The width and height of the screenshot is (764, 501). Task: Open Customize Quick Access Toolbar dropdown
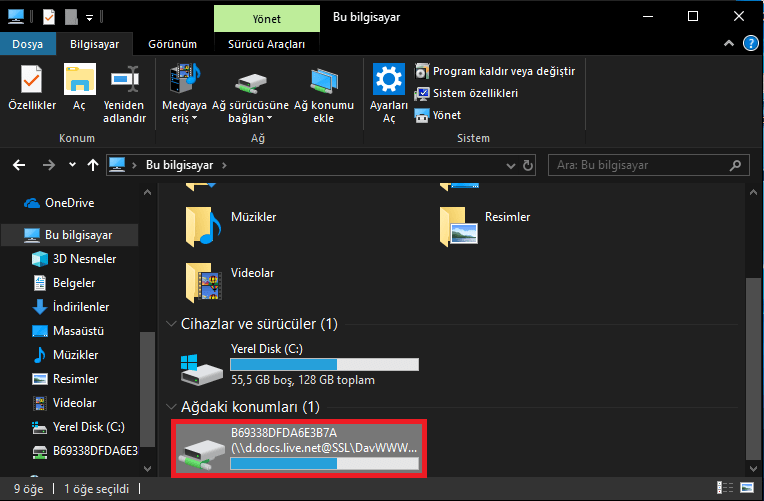(x=90, y=18)
